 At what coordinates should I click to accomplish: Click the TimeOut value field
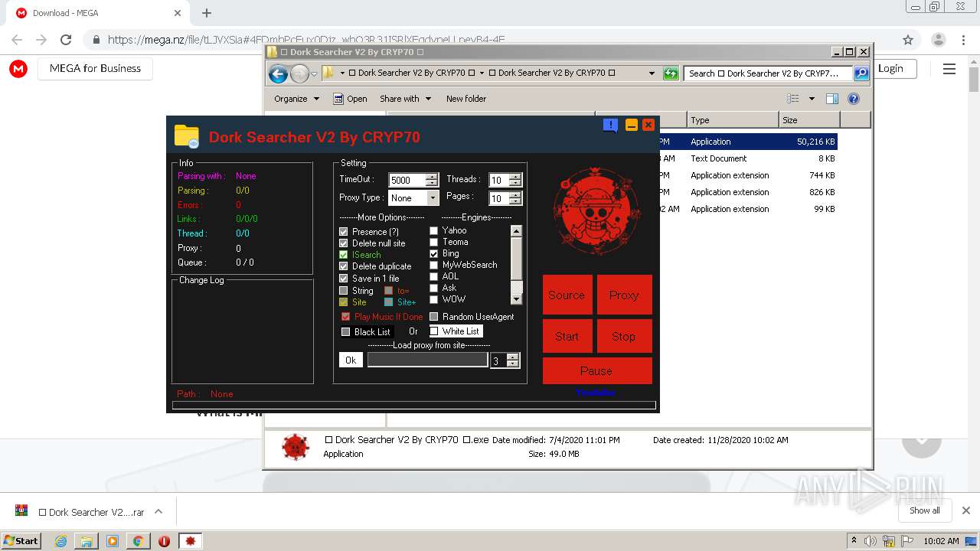[x=407, y=180]
